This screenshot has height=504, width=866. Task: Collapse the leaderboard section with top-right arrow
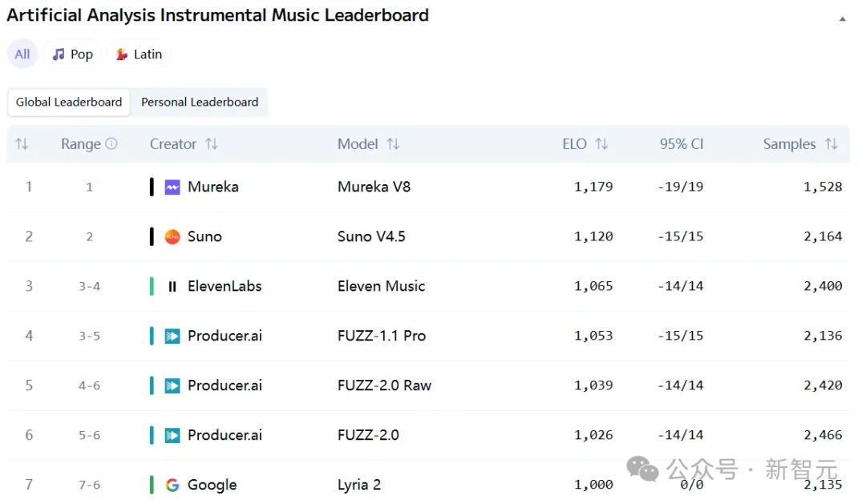click(x=842, y=18)
